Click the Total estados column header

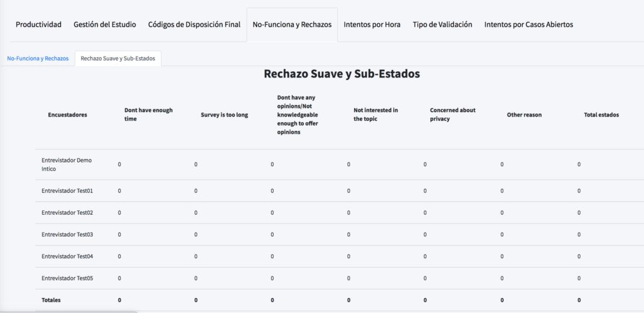coord(601,115)
